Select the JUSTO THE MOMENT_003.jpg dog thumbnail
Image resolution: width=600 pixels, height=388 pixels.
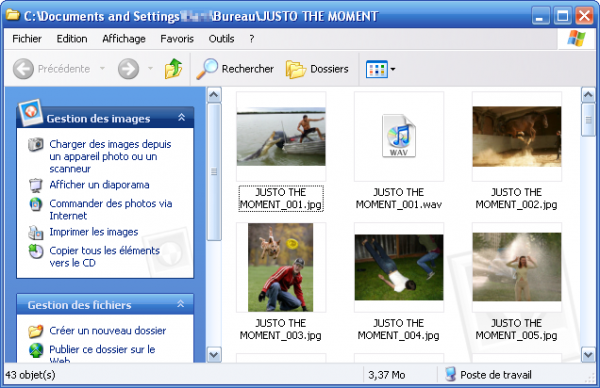click(x=280, y=267)
